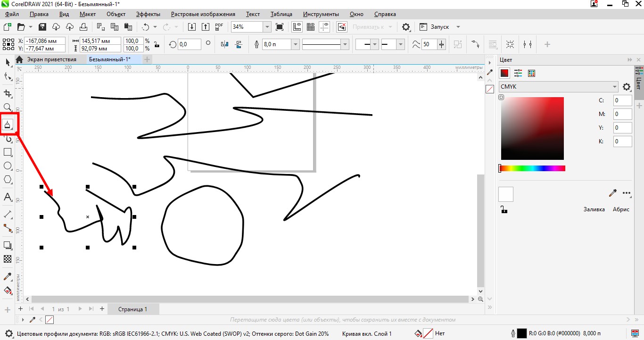Open the Запуск launcher dropdown
Screen dimensions: 644x340
point(458,27)
